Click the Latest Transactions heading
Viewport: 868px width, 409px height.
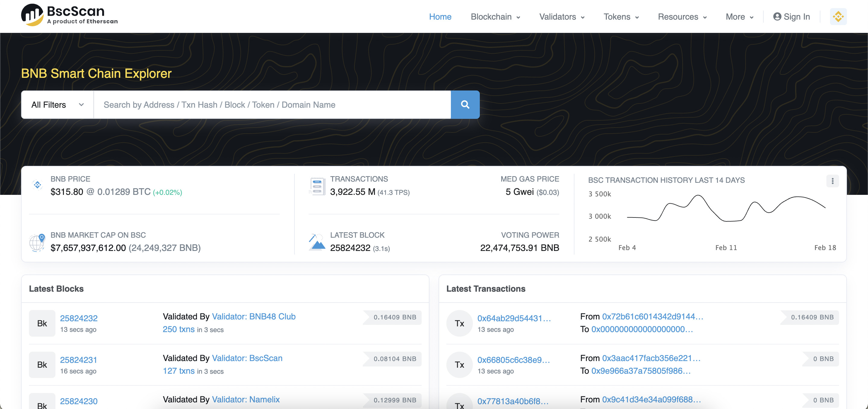(x=486, y=289)
